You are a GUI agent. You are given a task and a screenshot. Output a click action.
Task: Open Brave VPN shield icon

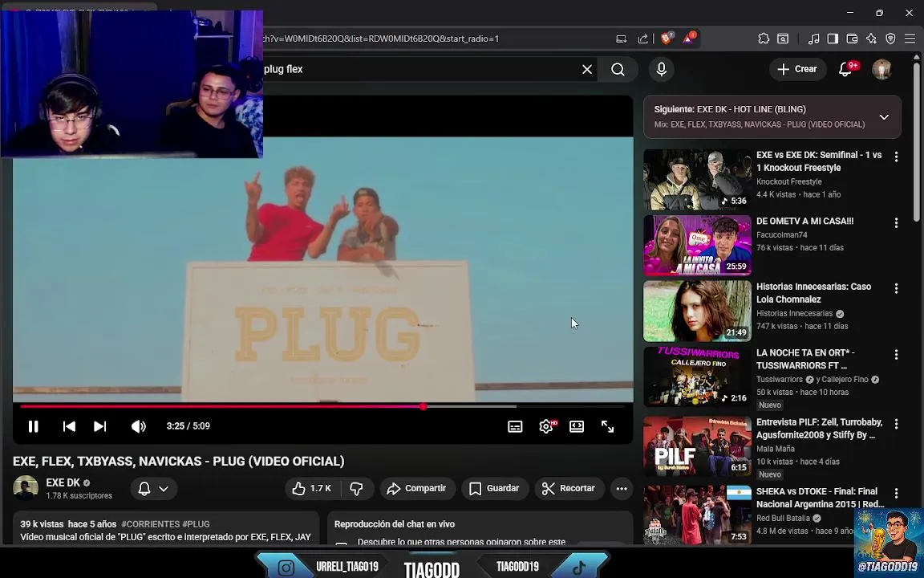click(890, 39)
